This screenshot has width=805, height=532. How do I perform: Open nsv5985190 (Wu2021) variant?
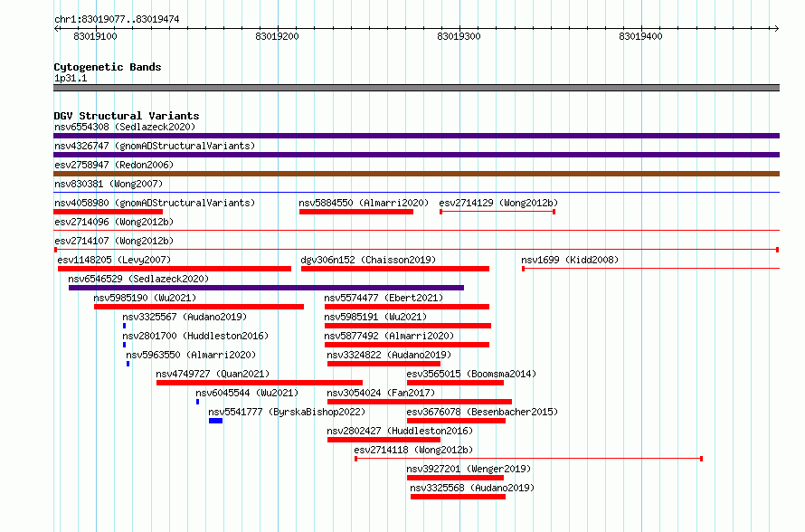tap(145, 298)
